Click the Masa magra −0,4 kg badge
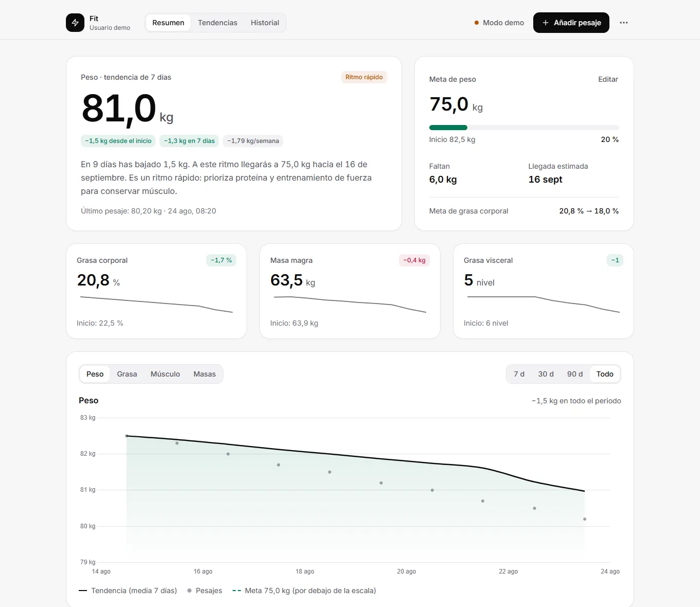Viewport: 700px width, 607px height. click(x=414, y=260)
